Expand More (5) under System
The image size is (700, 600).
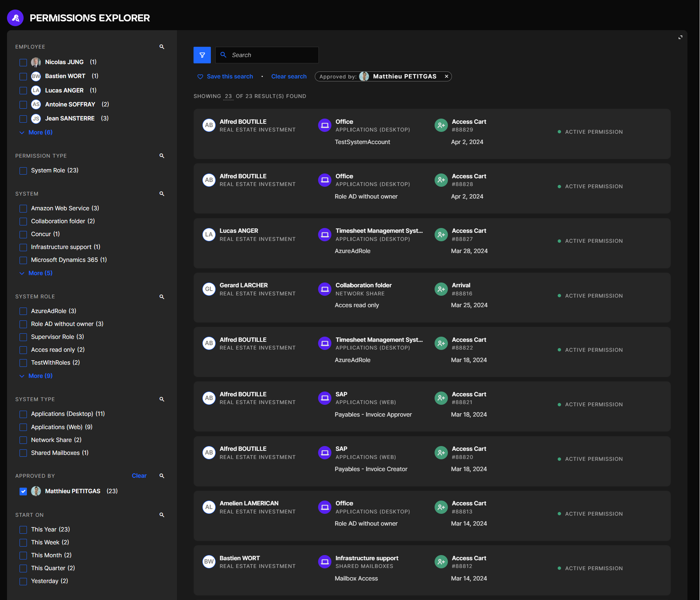[x=40, y=273]
